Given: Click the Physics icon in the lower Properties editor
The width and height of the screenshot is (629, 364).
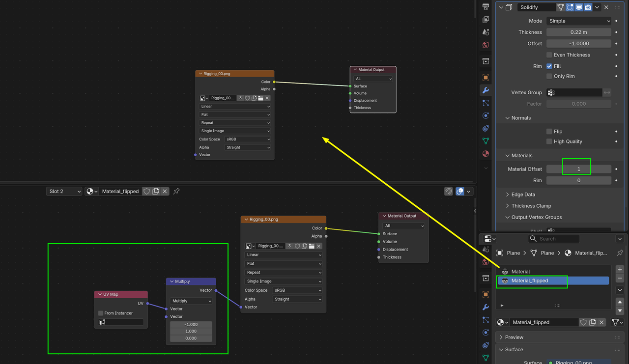Looking at the screenshot, I should click(486, 333).
